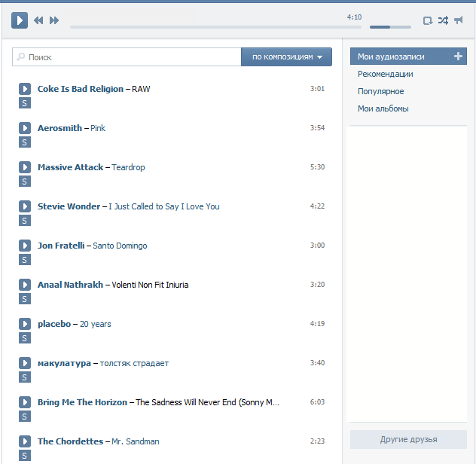Viewport: 476px width, 464px height.
Task: Select song title Volenti Non Fit Iniuria
Action: (150, 285)
